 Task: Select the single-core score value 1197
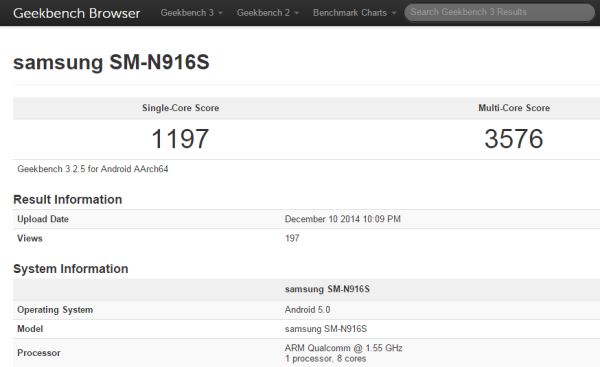tap(180, 139)
